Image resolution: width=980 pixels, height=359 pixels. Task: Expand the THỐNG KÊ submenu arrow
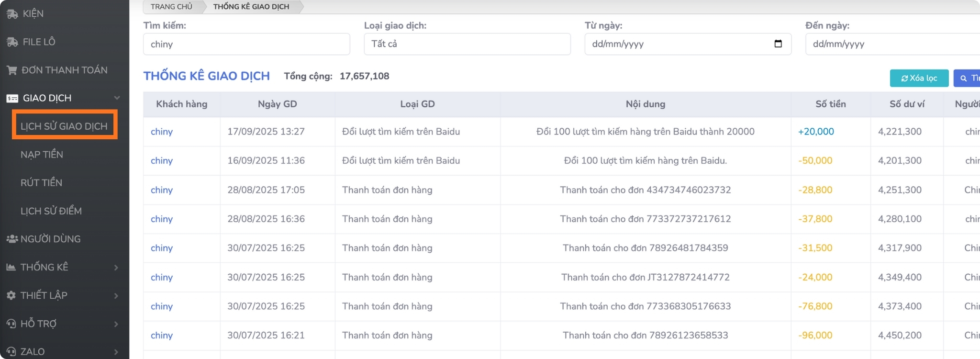(x=116, y=268)
